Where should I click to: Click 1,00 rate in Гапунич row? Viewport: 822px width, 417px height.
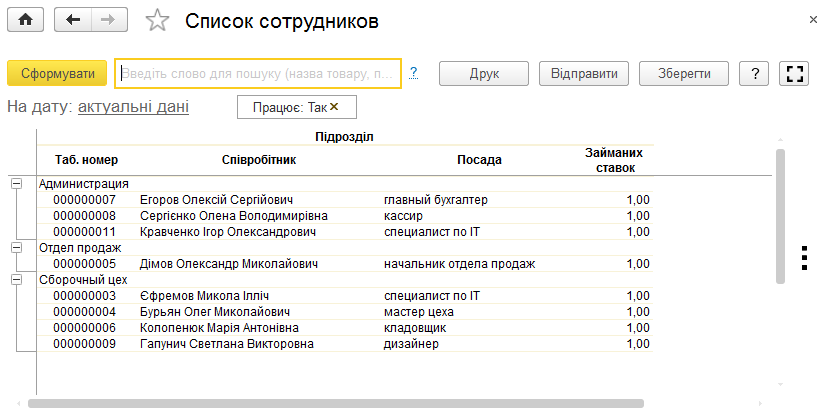pyautogui.click(x=638, y=344)
